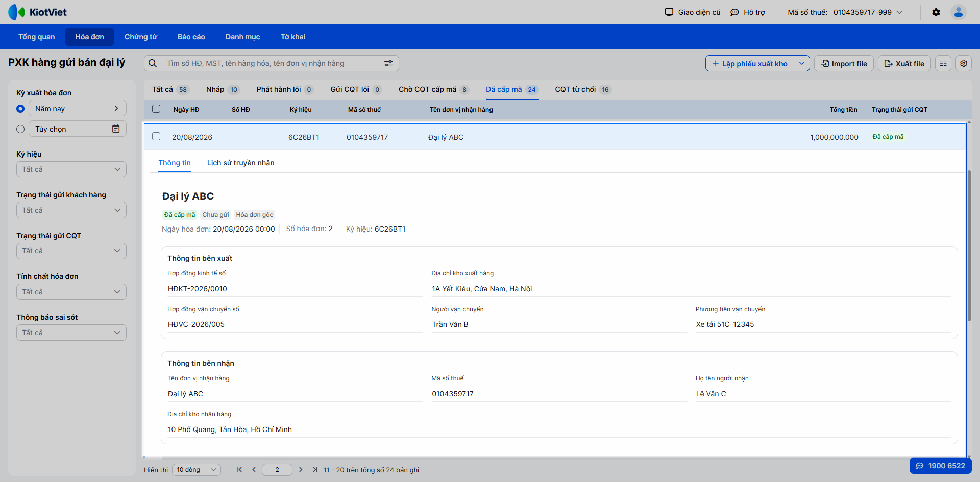Click Đại lý ABC cell in row
The image size is (980, 482).
pos(446,137)
